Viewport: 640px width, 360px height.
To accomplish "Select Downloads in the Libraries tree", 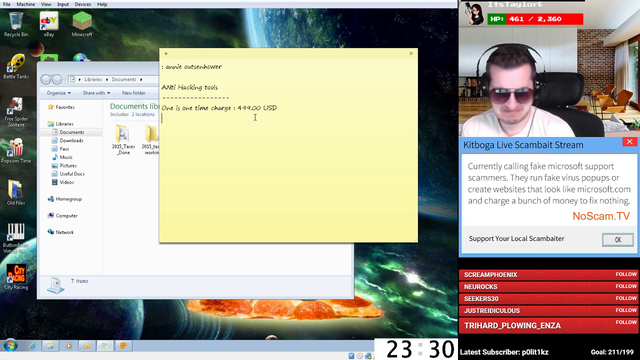I will (71, 140).
